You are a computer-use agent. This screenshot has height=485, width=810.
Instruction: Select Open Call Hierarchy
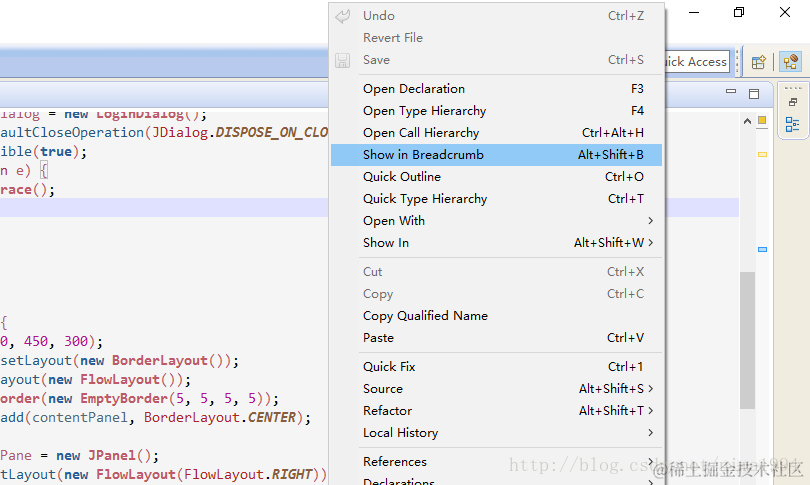(496, 133)
